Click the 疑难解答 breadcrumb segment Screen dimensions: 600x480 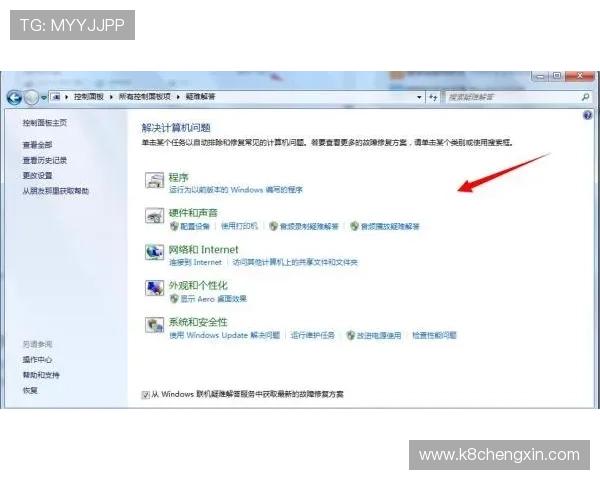point(200,97)
